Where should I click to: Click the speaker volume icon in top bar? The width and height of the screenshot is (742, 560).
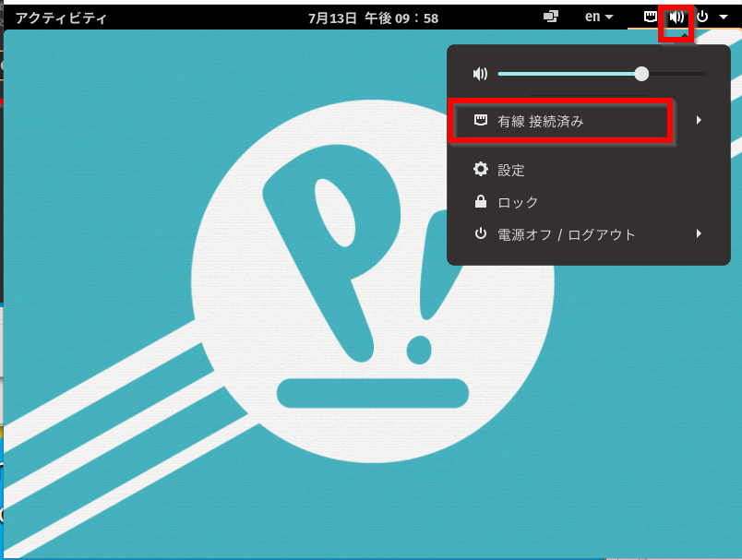click(676, 18)
